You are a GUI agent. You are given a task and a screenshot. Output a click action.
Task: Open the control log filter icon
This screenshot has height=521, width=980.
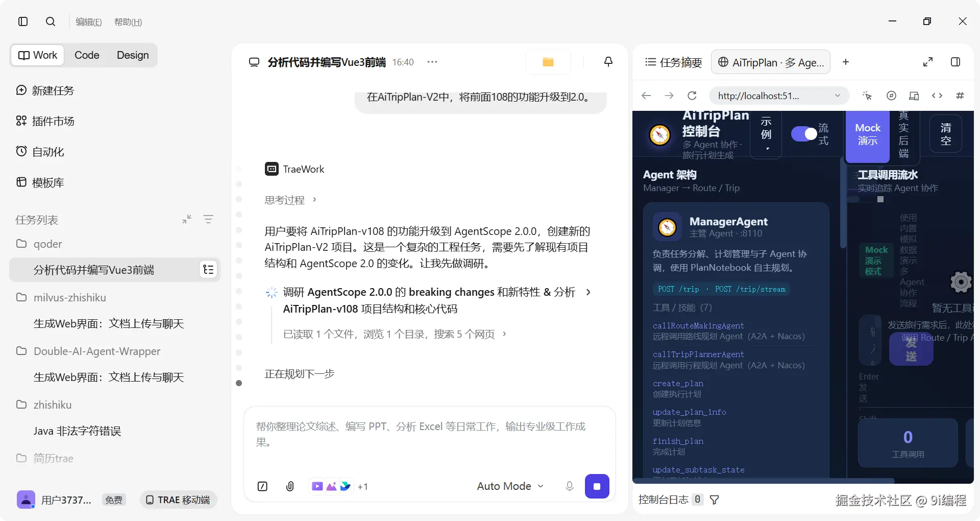pos(715,500)
